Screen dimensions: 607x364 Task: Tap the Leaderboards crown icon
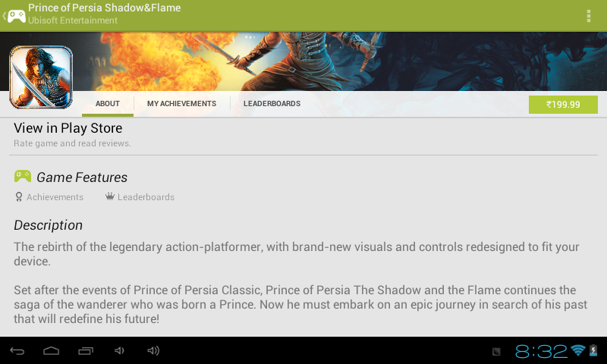[x=110, y=197]
